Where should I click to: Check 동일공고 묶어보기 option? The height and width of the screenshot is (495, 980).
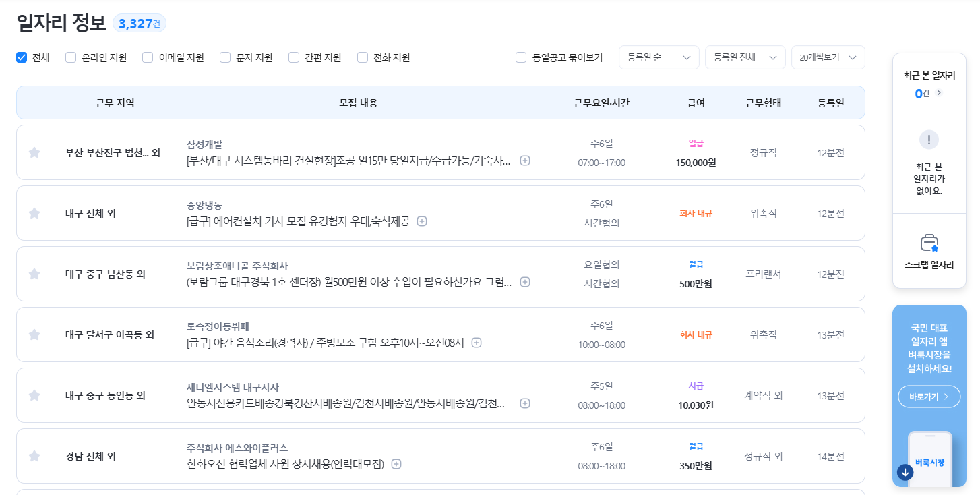(x=520, y=57)
